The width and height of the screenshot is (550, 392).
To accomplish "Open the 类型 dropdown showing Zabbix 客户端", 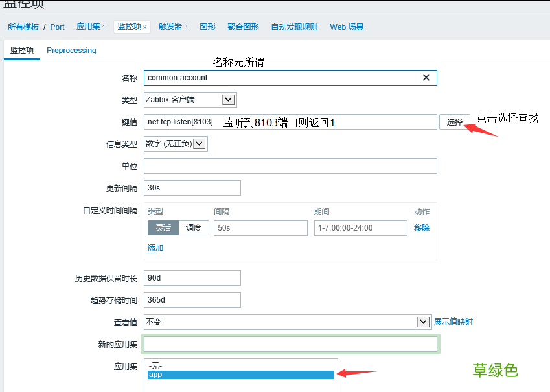I will click(x=191, y=100).
